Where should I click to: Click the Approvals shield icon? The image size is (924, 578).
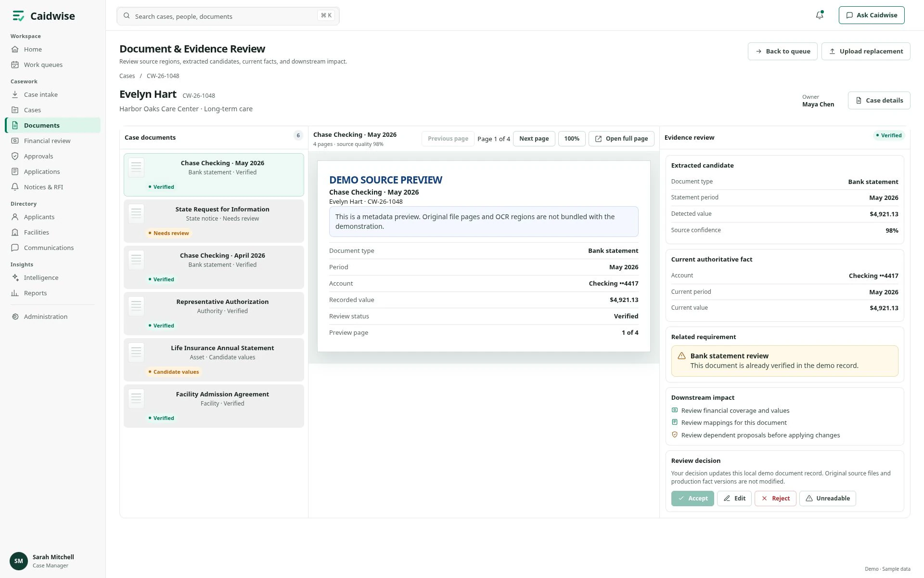click(15, 156)
